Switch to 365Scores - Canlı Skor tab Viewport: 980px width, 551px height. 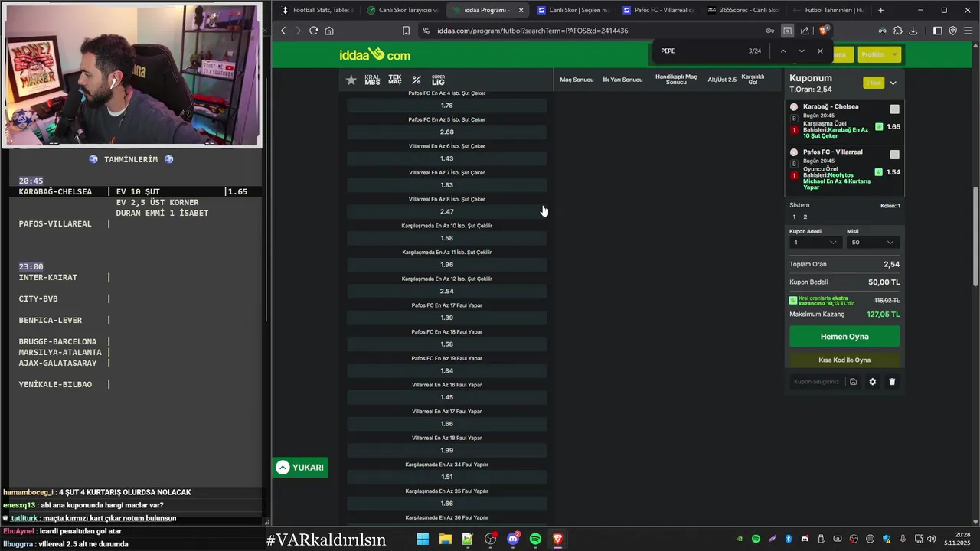pos(743,10)
